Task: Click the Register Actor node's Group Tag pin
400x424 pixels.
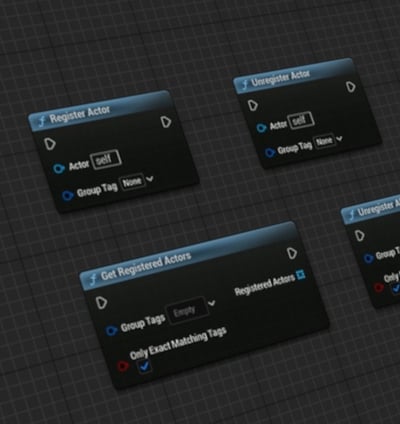Action: click(x=68, y=195)
